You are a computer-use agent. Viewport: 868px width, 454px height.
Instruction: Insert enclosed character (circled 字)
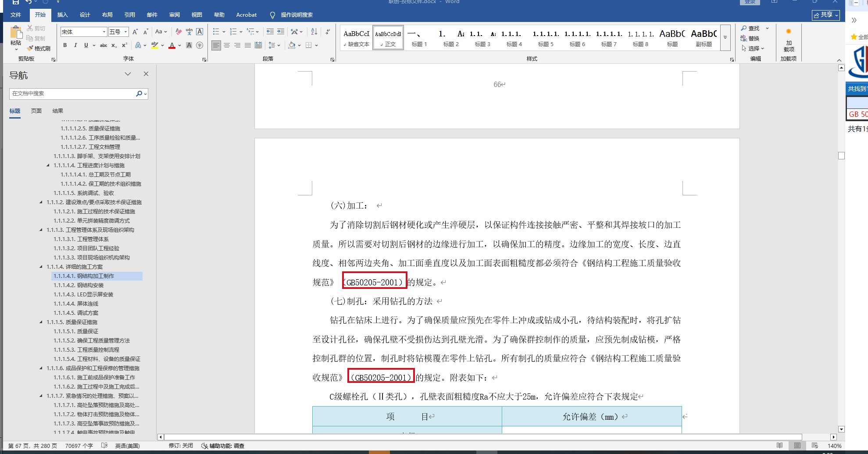tap(200, 45)
